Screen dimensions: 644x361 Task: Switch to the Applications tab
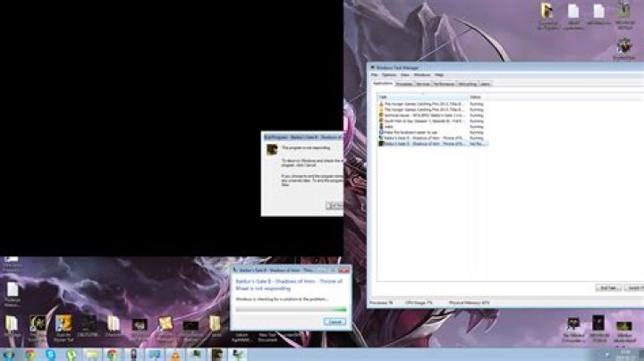point(383,84)
